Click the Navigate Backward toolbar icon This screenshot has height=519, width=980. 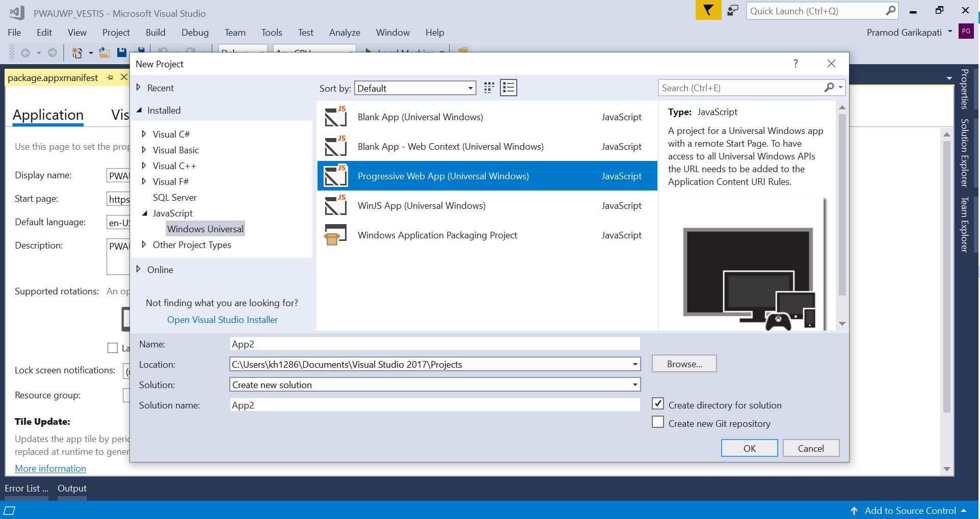click(x=25, y=52)
